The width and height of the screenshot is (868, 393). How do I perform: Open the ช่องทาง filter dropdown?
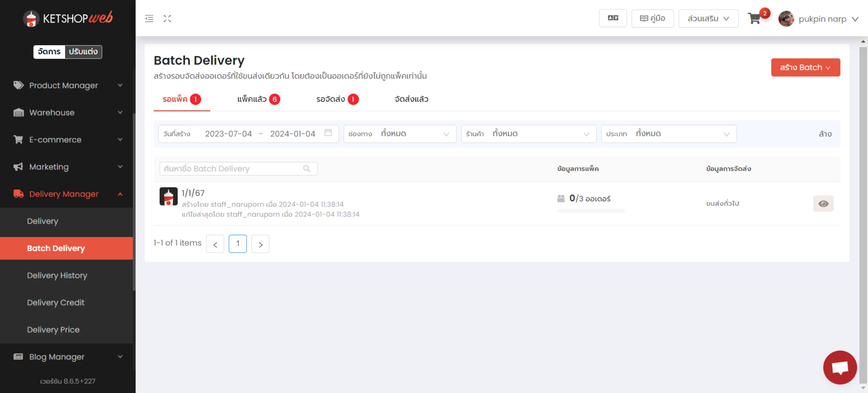pos(400,134)
